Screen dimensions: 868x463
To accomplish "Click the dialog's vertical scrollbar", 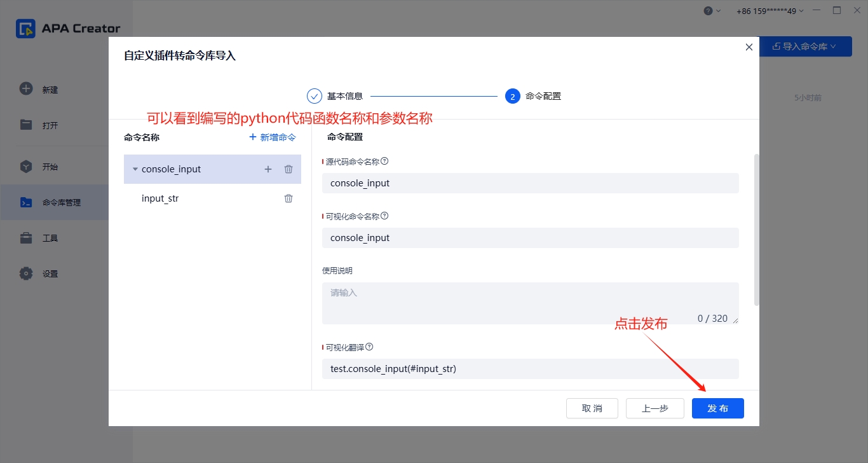I will 756,229.
